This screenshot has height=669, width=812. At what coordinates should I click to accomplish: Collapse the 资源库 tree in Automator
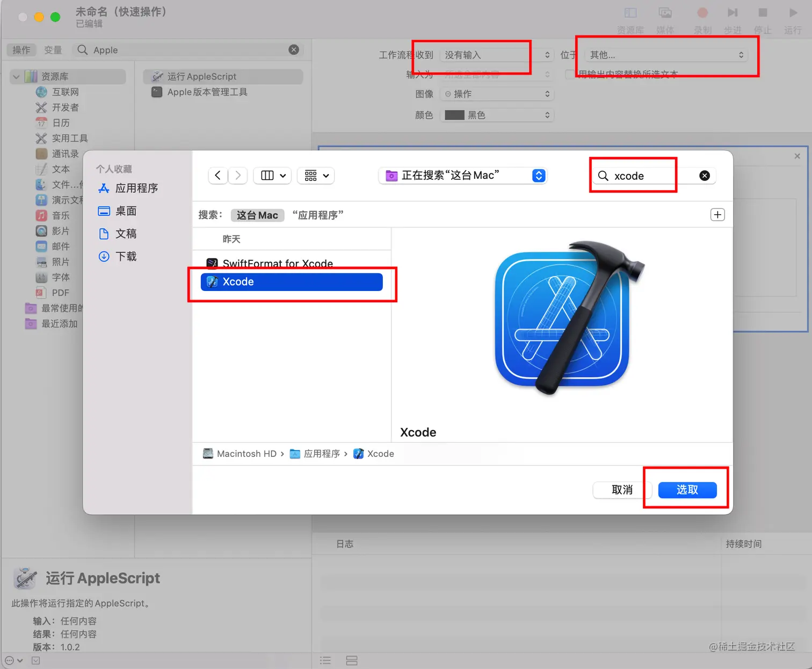16,77
